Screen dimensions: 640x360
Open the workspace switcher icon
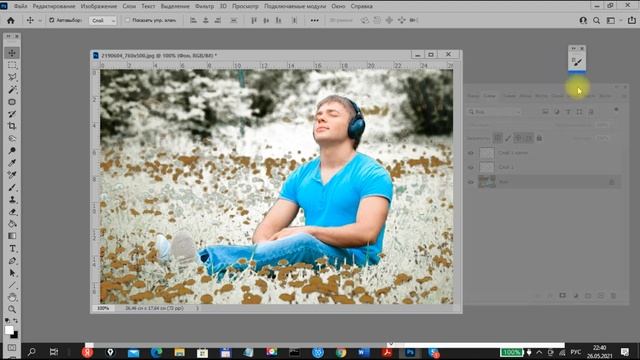tap(611, 20)
